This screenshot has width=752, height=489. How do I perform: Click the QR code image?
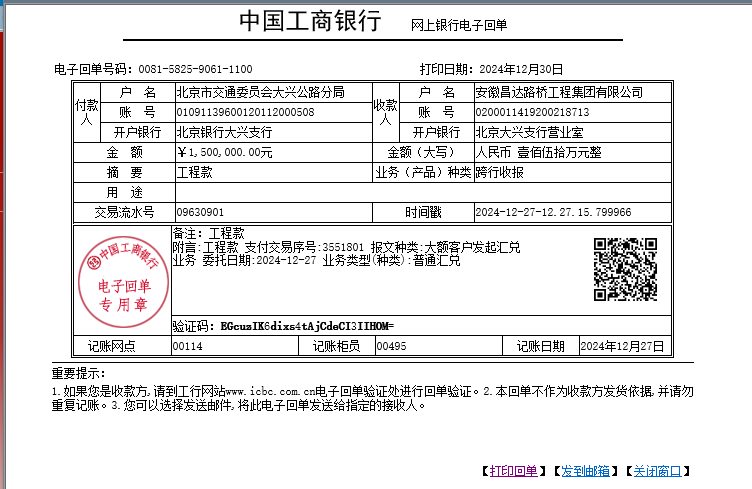[625, 270]
